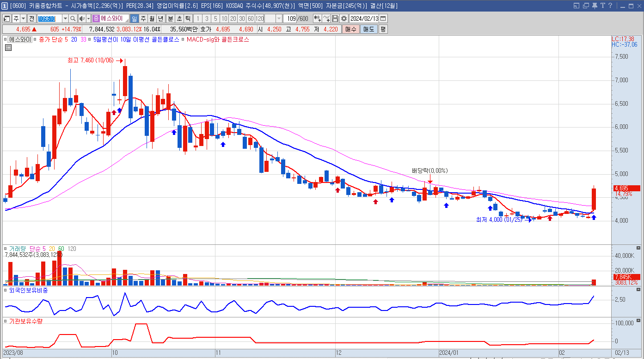
Task: Select the 10 interval button
Action: click(224, 18)
